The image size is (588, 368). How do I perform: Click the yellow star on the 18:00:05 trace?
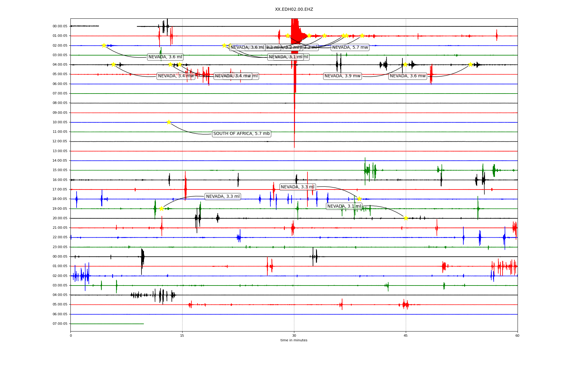(359, 199)
